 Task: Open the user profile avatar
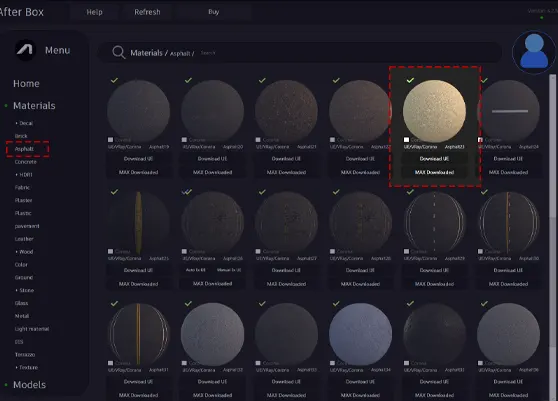tap(534, 52)
